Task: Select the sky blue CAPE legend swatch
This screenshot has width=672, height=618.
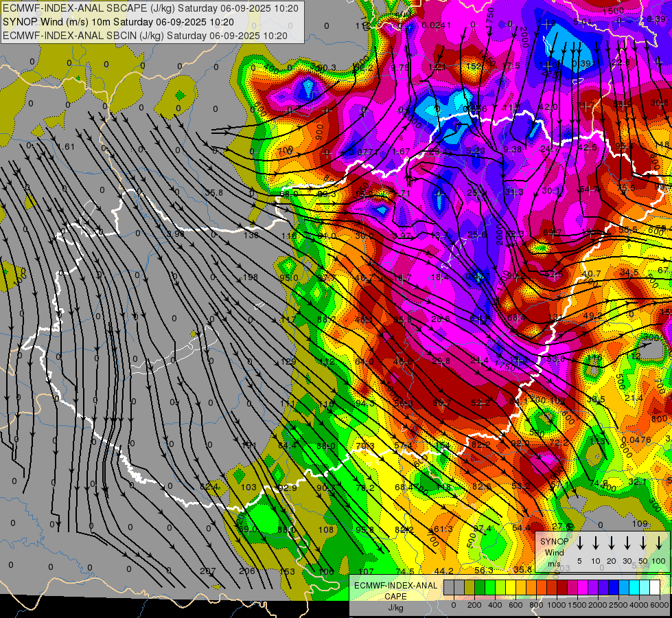Action: pyautogui.click(x=624, y=587)
